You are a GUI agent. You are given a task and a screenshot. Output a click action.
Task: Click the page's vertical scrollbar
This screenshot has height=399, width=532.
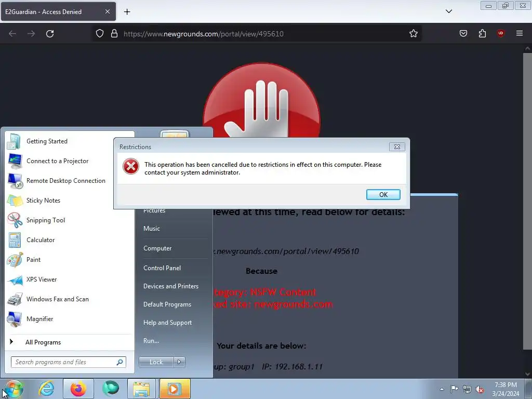point(528,200)
